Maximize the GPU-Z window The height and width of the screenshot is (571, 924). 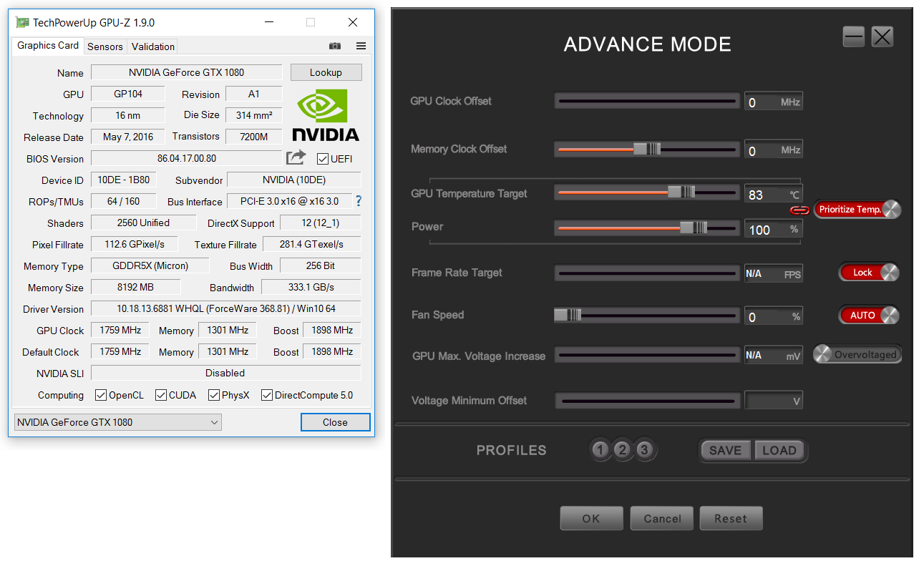[311, 22]
